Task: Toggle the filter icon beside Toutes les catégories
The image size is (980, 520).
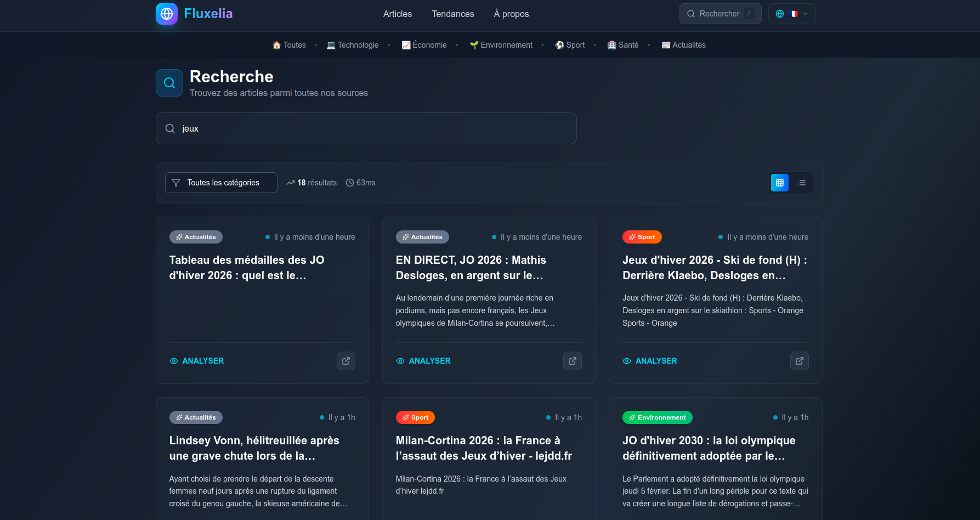Action: pyautogui.click(x=177, y=182)
